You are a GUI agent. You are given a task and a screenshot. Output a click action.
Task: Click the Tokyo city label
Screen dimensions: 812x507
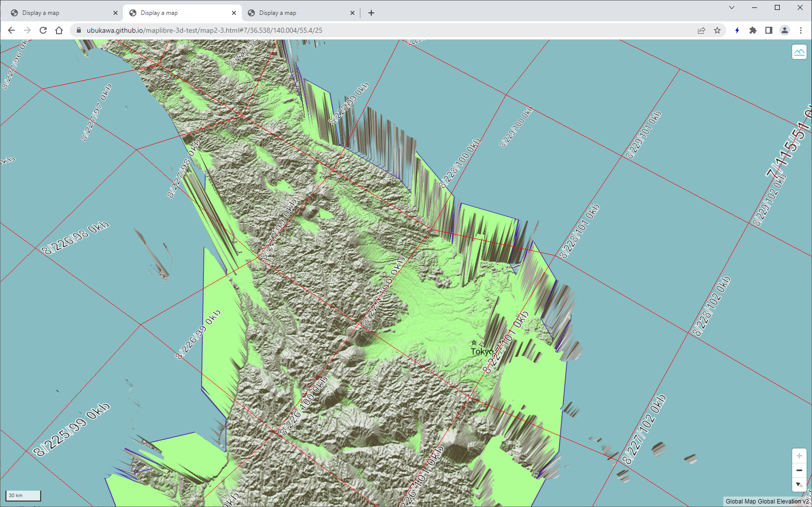[482, 351]
